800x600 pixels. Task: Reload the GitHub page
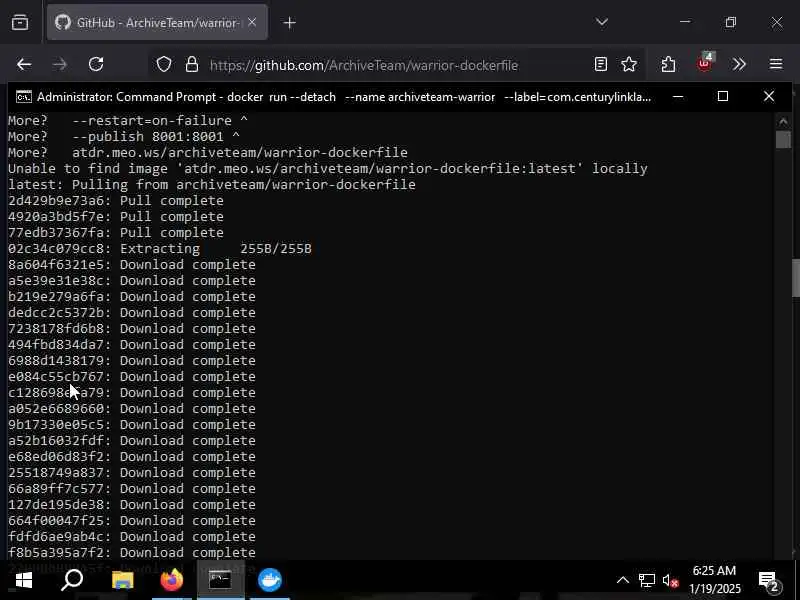coord(96,64)
